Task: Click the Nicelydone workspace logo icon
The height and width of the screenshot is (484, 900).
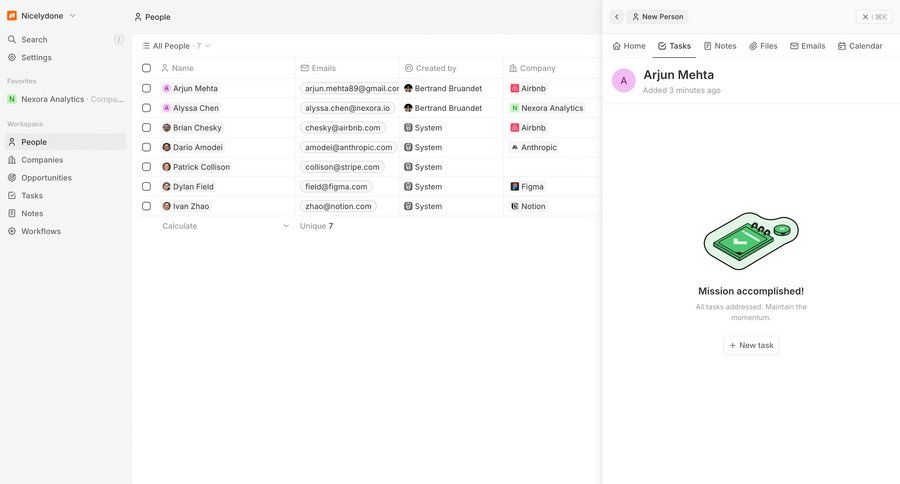Action: coord(11,16)
